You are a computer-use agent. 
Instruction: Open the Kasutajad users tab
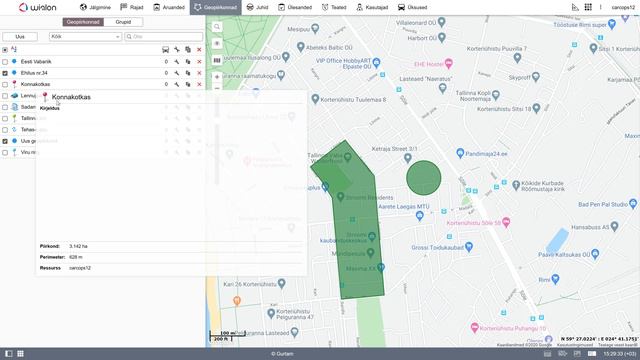click(x=372, y=7)
